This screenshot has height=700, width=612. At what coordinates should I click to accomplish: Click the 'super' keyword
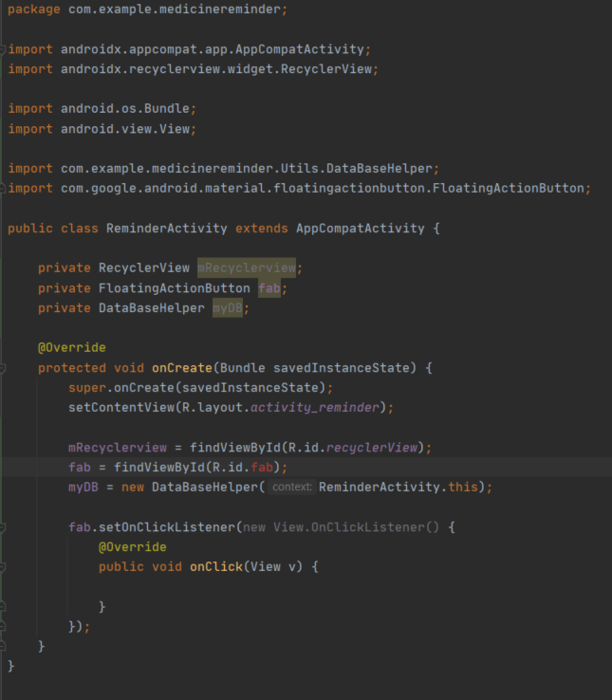pyautogui.click(x=87, y=388)
